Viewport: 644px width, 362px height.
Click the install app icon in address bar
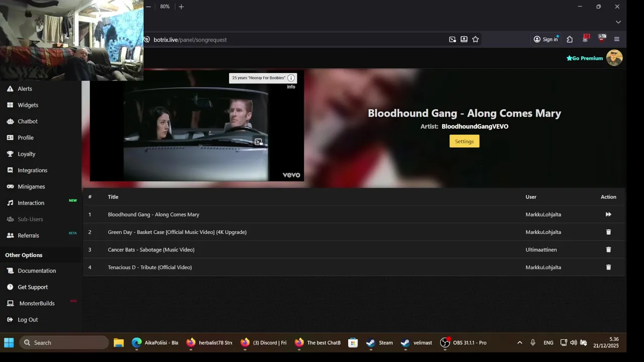click(x=464, y=39)
